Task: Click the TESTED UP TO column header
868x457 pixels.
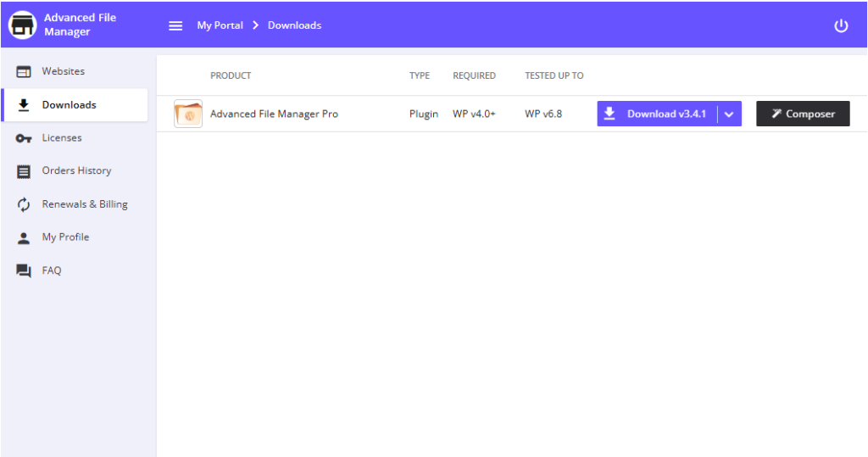Action: click(x=554, y=76)
